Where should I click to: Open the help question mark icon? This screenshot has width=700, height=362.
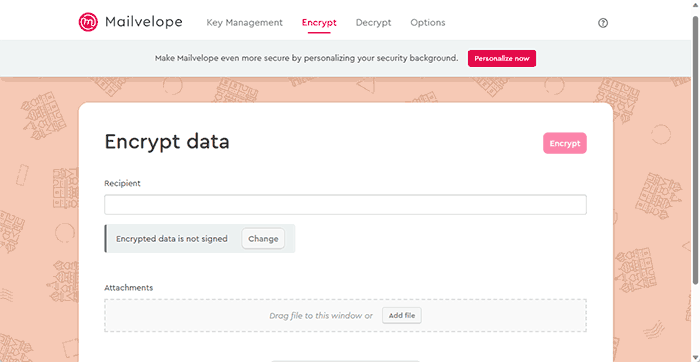click(603, 23)
